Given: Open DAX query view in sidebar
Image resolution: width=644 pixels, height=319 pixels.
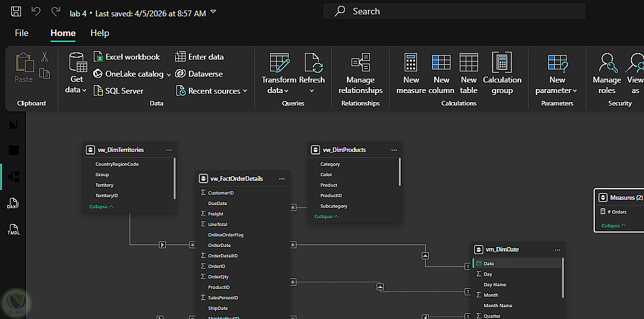Looking at the screenshot, I should (x=13, y=204).
